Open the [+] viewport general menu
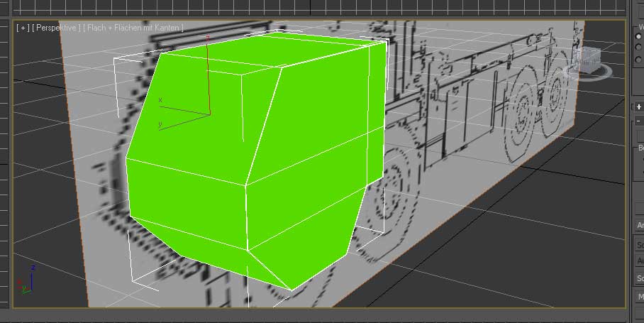Screen dimensions: 644x323 click(22, 28)
